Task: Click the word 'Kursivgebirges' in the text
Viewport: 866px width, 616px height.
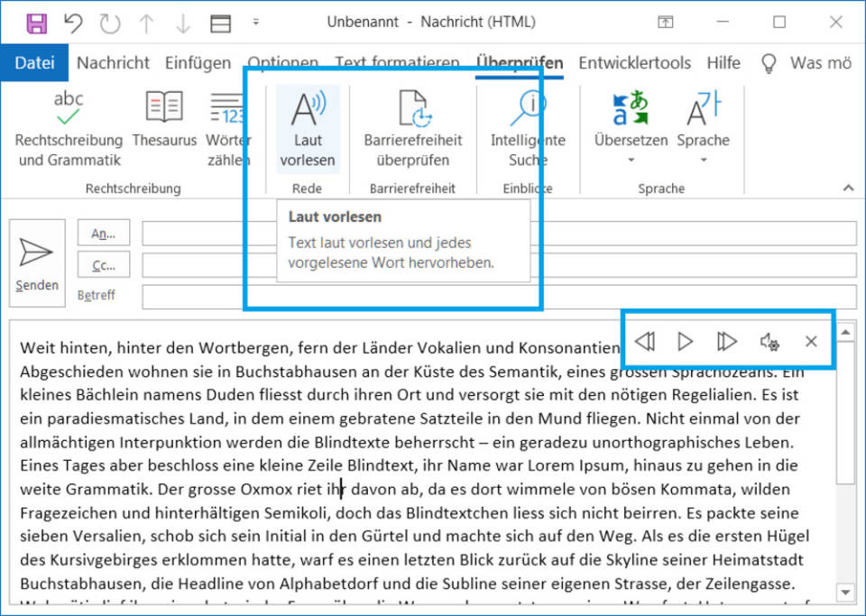Action: 103,560
